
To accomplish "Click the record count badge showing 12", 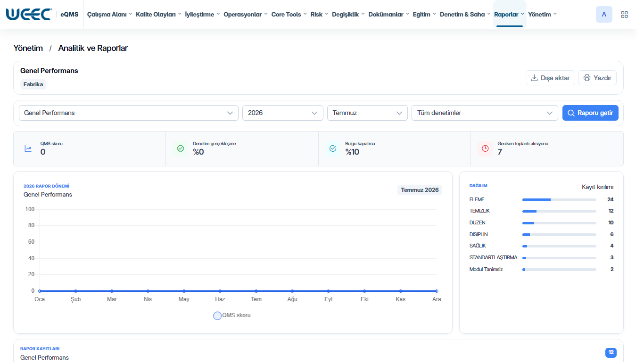I will (611, 353).
